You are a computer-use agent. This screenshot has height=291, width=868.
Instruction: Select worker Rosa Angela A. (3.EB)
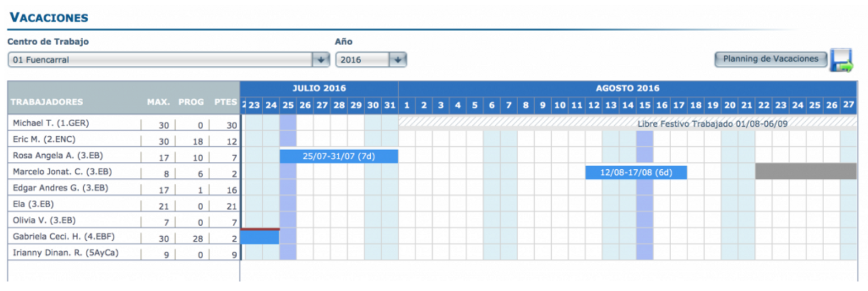click(58, 156)
